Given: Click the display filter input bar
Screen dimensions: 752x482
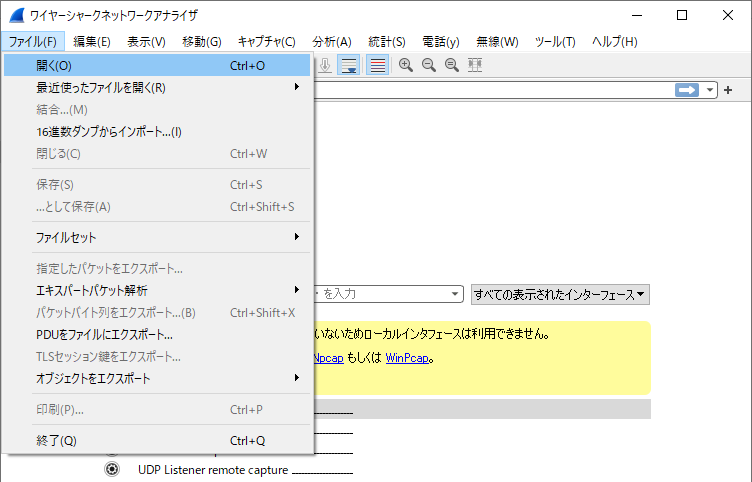Looking at the screenshot, I should [494, 90].
